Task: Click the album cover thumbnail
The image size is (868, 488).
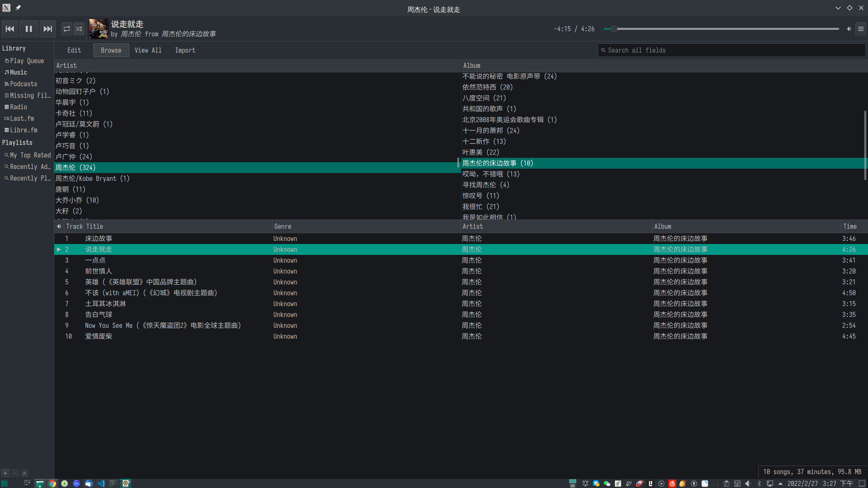Action: [x=98, y=29]
